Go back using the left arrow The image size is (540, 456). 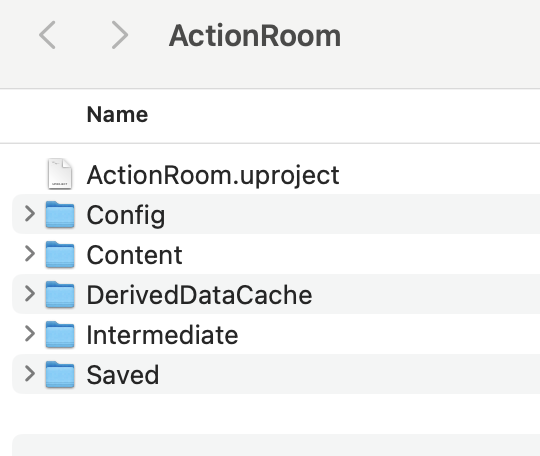[47, 35]
